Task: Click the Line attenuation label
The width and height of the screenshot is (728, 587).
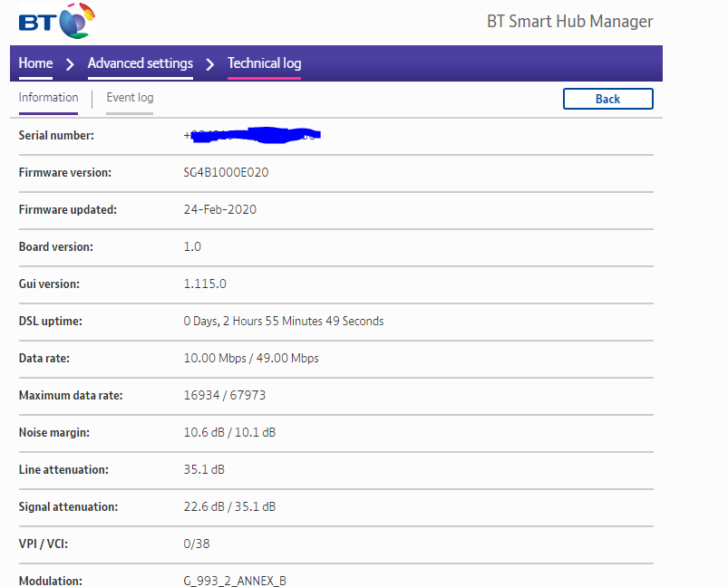Action: pyautogui.click(x=63, y=469)
